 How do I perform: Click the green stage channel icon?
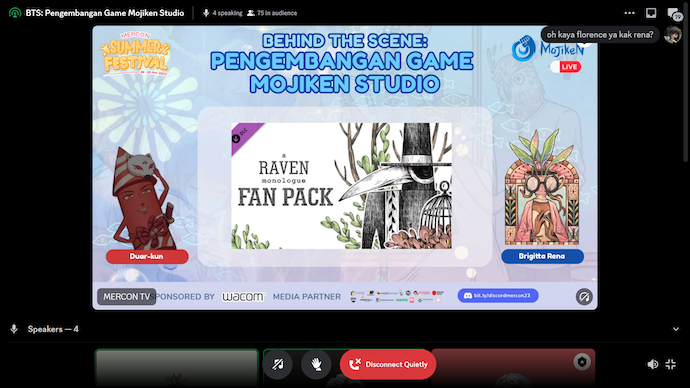coord(15,13)
